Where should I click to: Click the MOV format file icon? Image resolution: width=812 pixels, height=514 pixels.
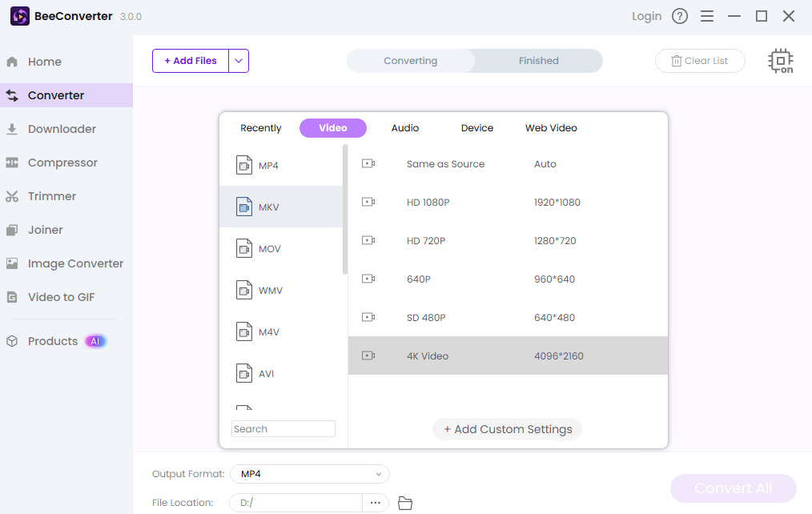244,248
